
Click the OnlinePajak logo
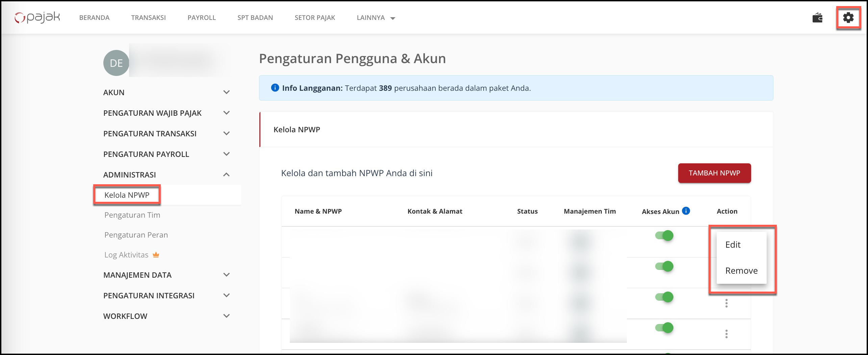(x=37, y=18)
